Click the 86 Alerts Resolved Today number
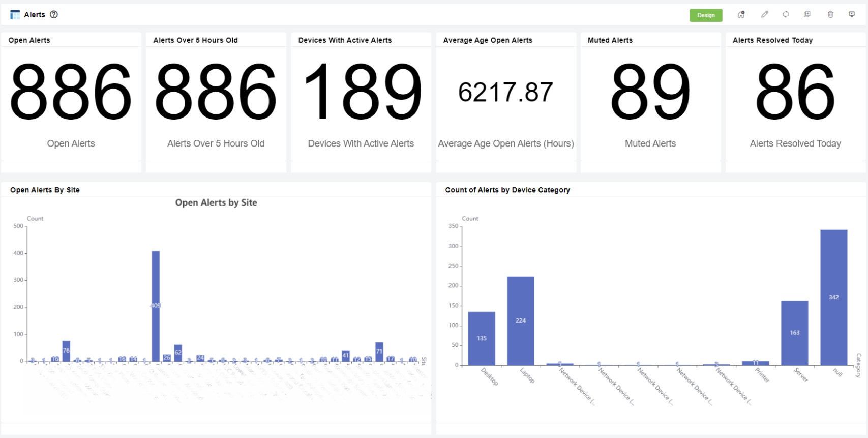This screenshot has width=868, height=438. (795, 92)
